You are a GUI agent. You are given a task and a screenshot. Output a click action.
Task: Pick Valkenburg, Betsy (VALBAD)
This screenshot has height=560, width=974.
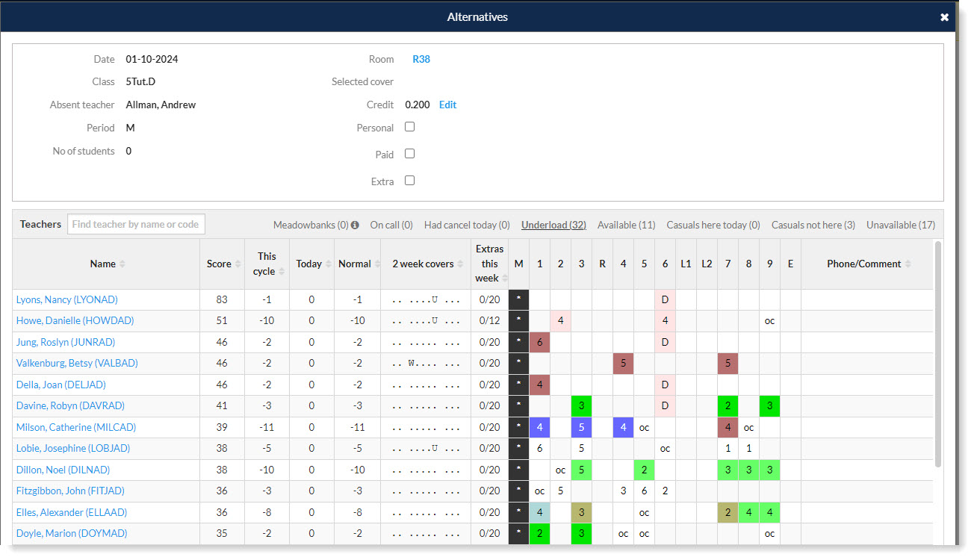(x=77, y=363)
